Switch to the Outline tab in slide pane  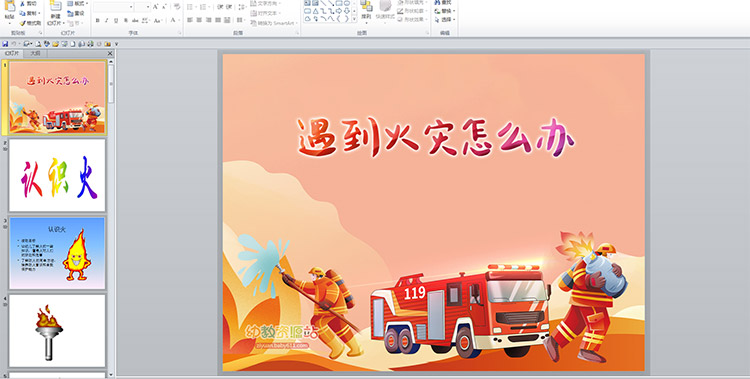[x=35, y=54]
